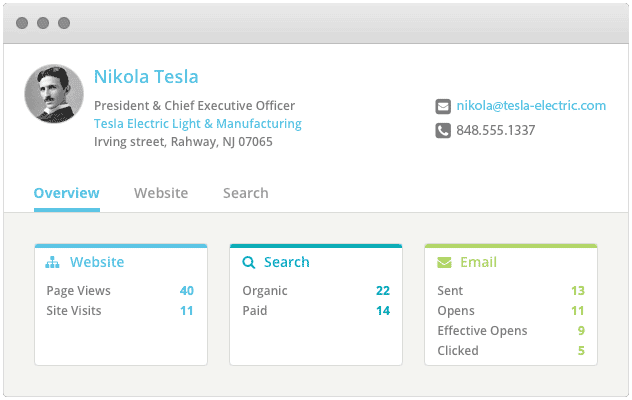
Task: Click the envelope icon in the Email card
Action: 444,263
